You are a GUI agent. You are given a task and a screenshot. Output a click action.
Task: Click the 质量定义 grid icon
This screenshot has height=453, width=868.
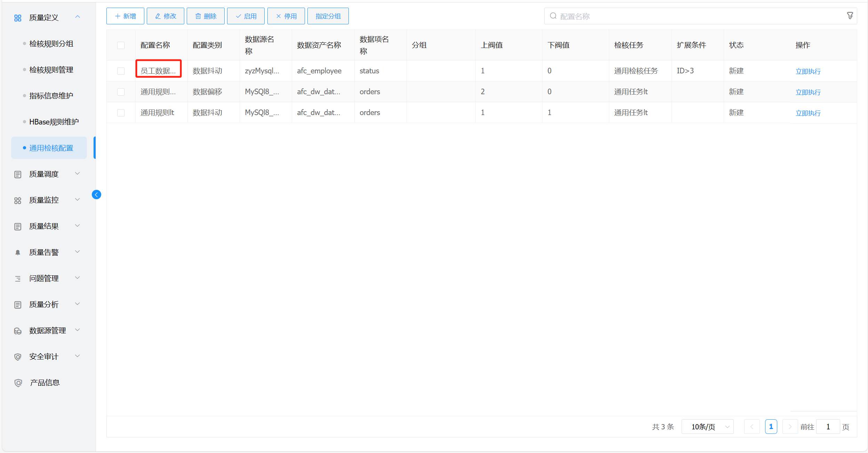(x=18, y=18)
